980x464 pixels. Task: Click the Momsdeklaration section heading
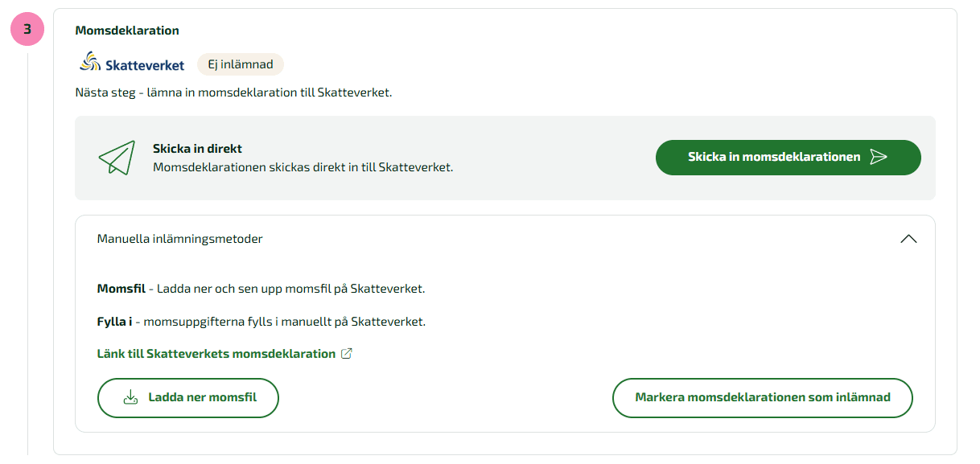[127, 31]
